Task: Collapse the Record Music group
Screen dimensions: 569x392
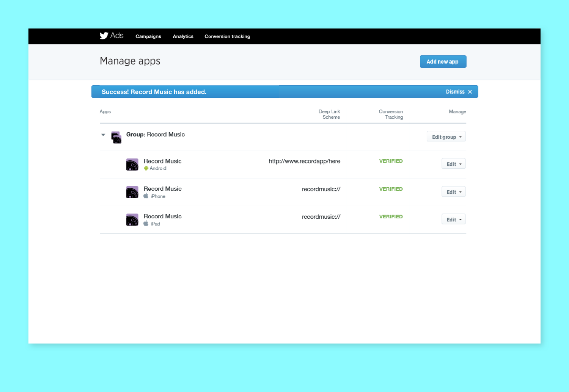Action: [x=103, y=135]
